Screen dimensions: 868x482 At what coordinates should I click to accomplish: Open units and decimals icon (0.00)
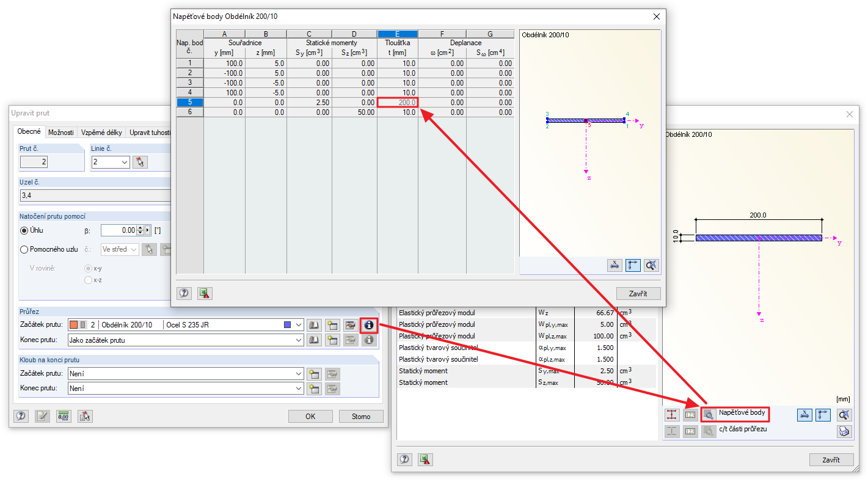[64, 417]
